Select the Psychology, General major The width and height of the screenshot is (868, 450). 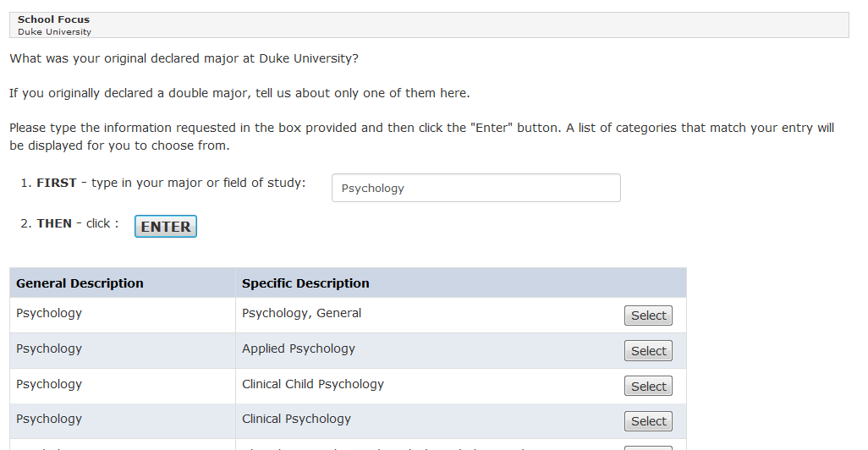click(x=648, y=316)
